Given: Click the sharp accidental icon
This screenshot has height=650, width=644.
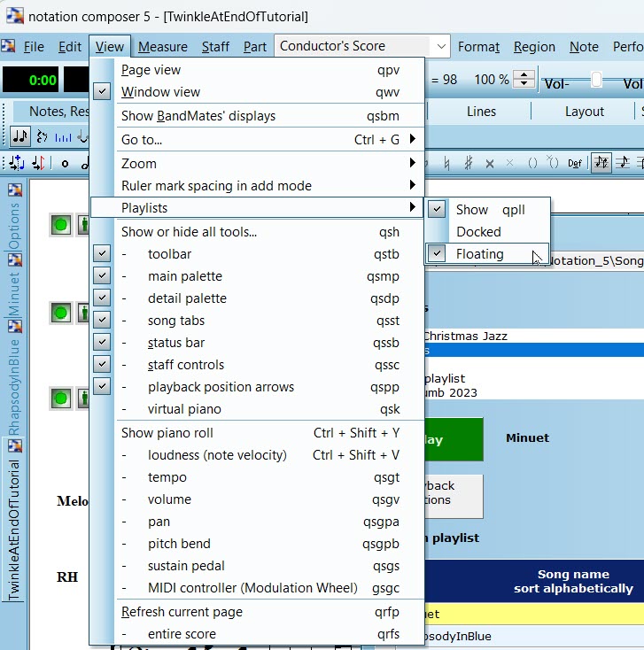Looking at the screenshot, I should 468,163.
